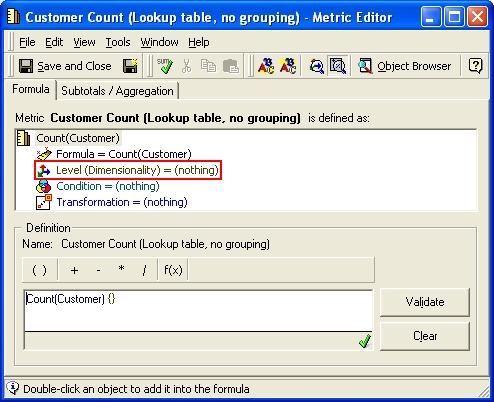Select the Transformation = (nothing) row

click(x=112, y=202)
